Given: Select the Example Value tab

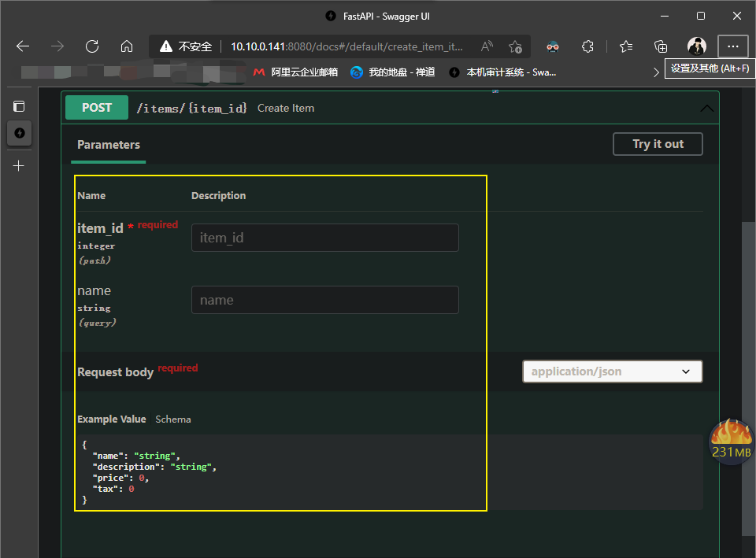Looking at the screenshot, I should [x=111, y=419].
